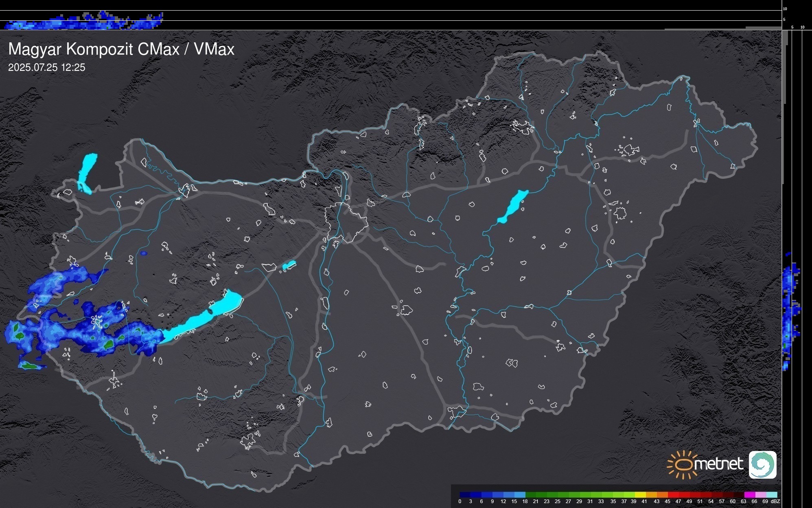Pick the darkest blue 0 dBZ swatch
This screenshot has width=812, height=508.
465,495
